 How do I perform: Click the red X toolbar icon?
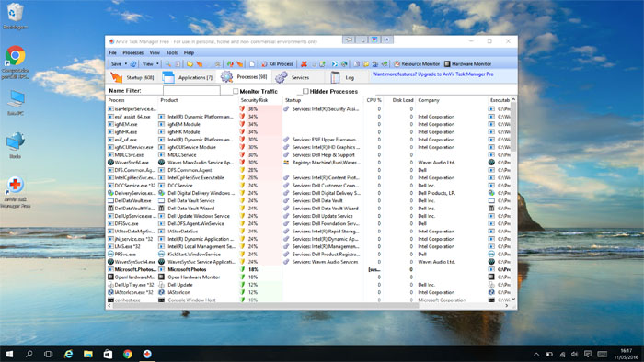[x=304, y=64]
